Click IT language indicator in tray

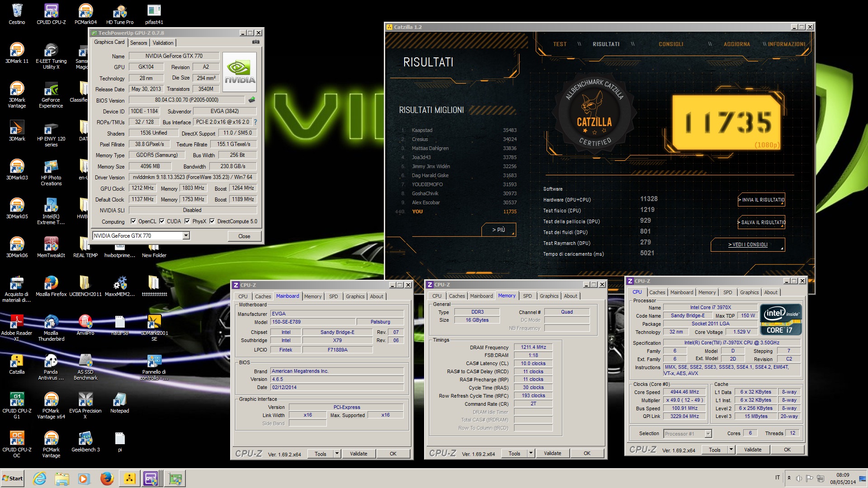coord(778,478)
